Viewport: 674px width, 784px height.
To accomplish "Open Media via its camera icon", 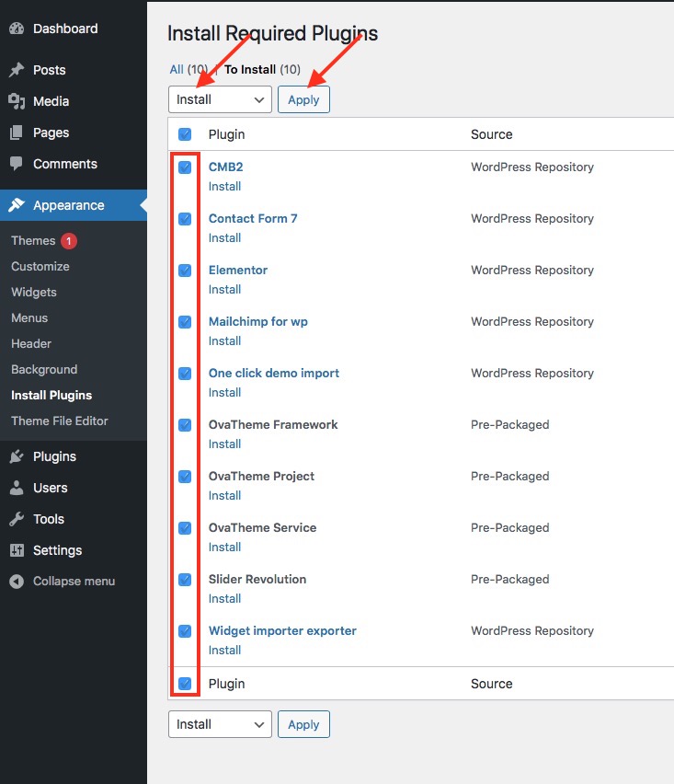I will [x=17, y=101].
